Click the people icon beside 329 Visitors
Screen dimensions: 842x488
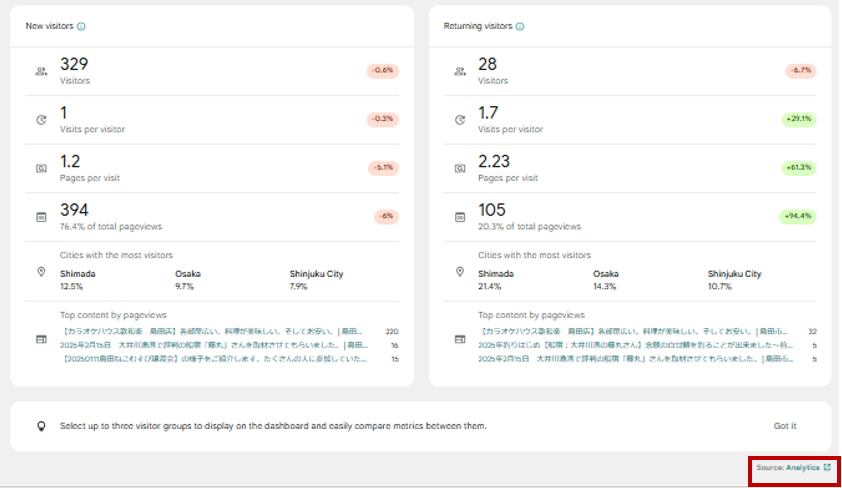coord(41,71)
